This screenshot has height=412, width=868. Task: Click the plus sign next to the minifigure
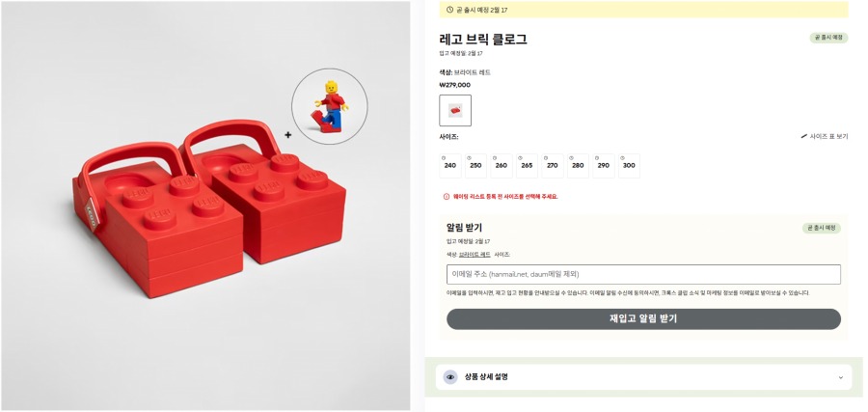click(x=287, y=135)
